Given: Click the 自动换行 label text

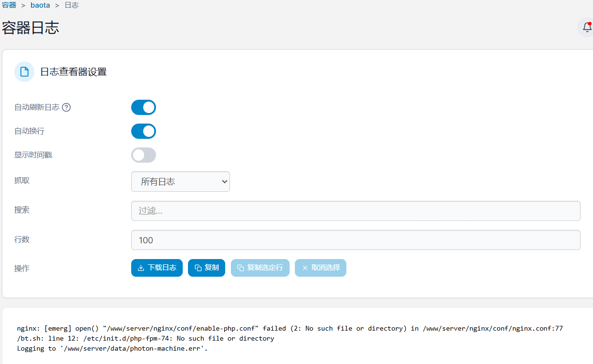Looking at the screenshot, I should [x=30, y=131].
